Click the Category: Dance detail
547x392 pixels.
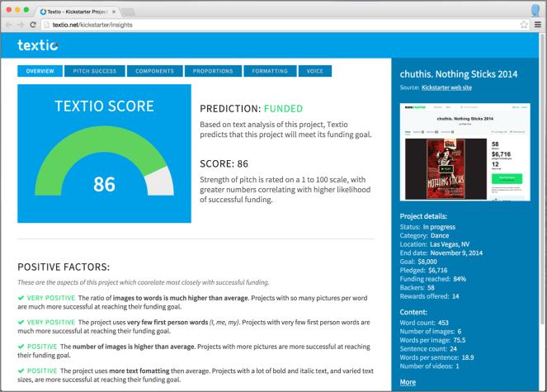(424, 236)
